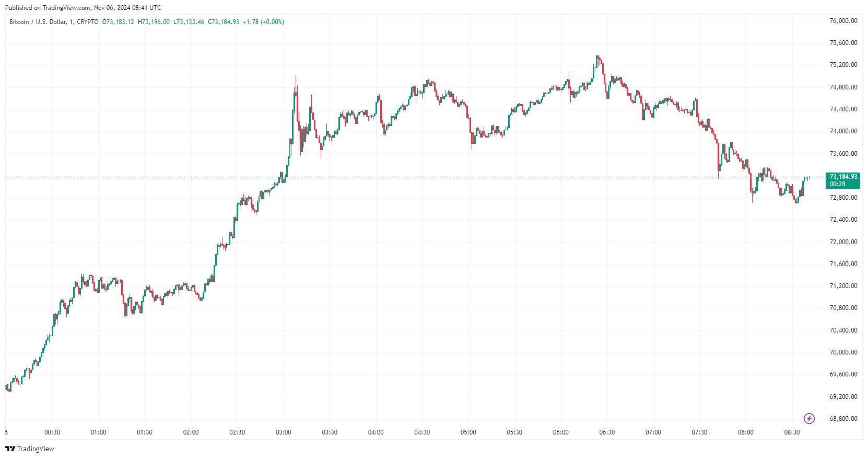The height and width of the screenshot is (458, 868).
Task: Click the 68,800.00 price axis label
Action: pos(843,419)
